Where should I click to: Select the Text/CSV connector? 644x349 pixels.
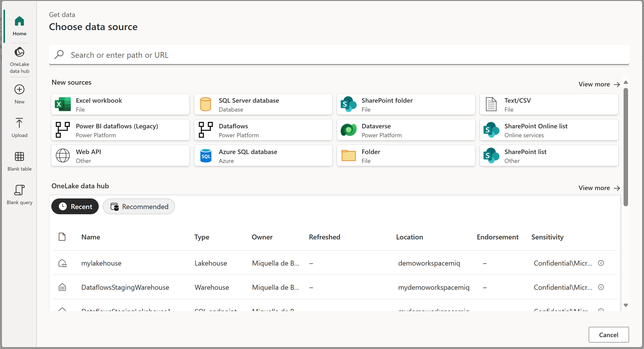pyautogui.click(x=548, y=104)
